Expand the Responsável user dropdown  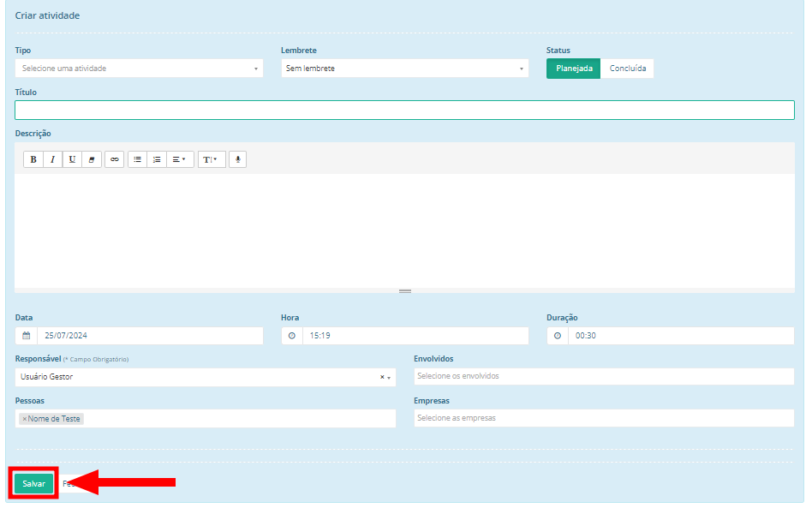[390, 378]
